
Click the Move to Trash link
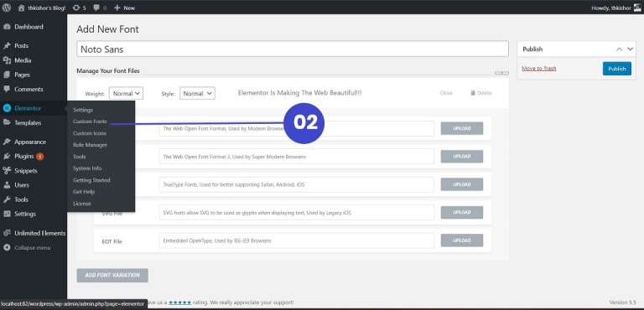point(539,69)
